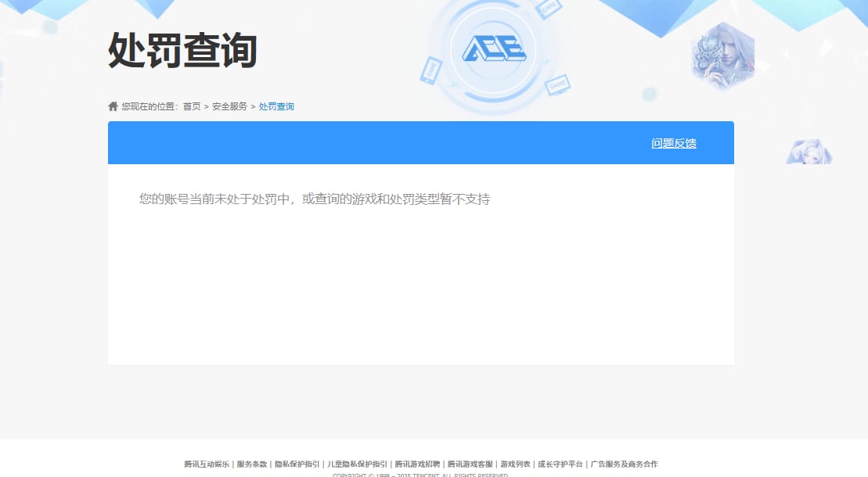Image resolution: width=868 pixels, height=477 pixels.
Task: Click the anime character graphic on the right edge
Action: click(x=809, y=150)
